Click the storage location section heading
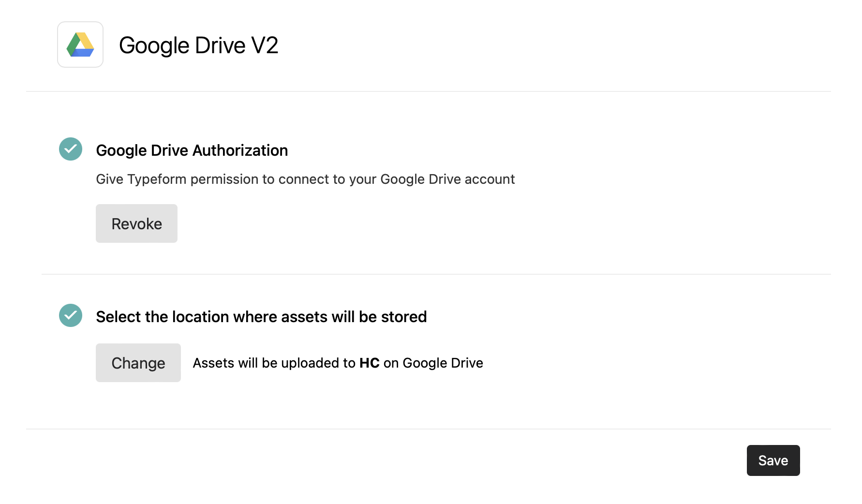This screenshot has height=504, width=862. pos(261,317)
